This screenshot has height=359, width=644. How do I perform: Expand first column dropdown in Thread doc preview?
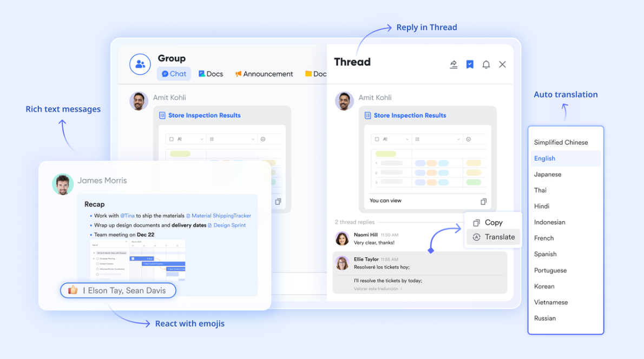pyautogui.click(x=407, y=139)
